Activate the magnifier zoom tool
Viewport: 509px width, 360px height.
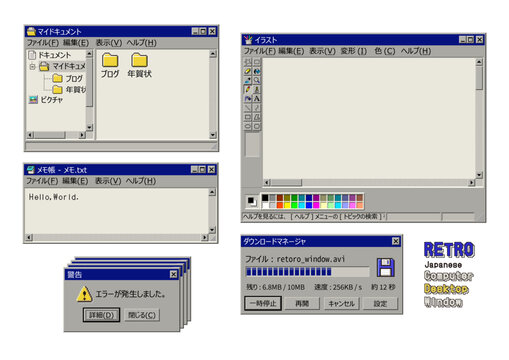click(x=257, y=80)
